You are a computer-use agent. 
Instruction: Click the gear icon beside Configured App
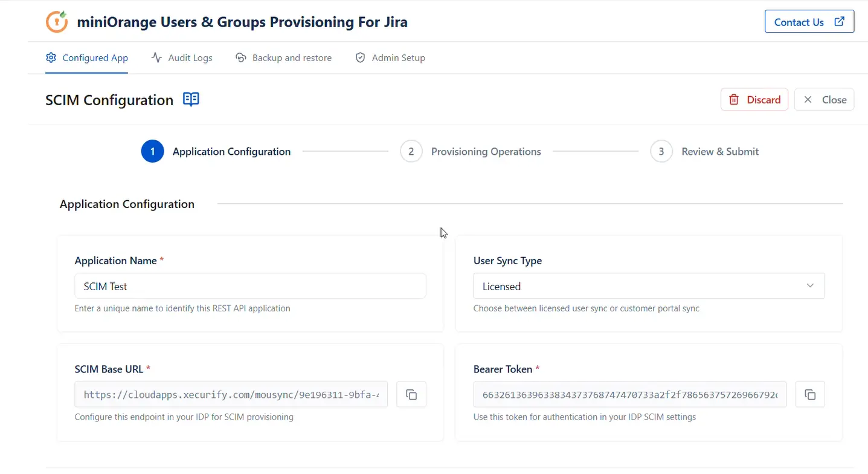51,57
